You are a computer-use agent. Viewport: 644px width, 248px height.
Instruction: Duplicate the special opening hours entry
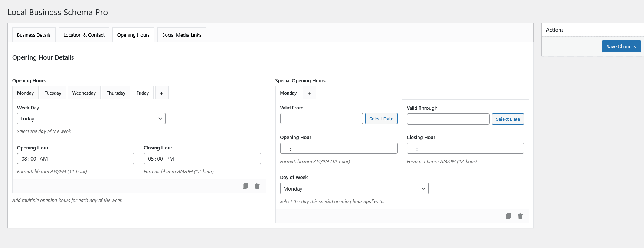click(508, 216)
